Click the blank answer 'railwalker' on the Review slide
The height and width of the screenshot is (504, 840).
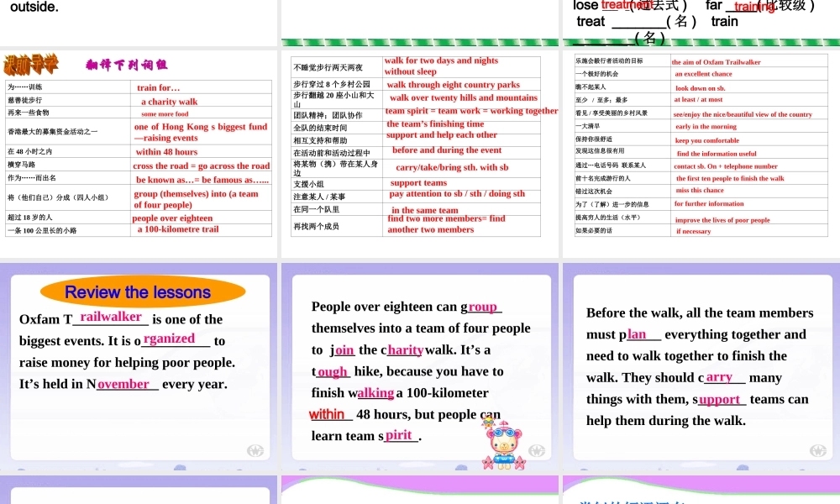point(110,317)
